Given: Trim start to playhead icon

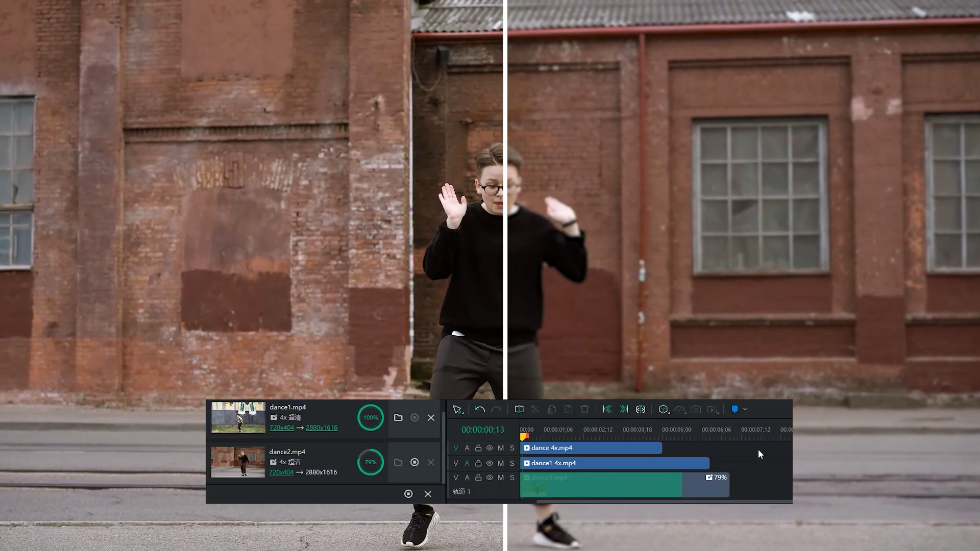Looking at the screenshot, I should tap(607, 409).
